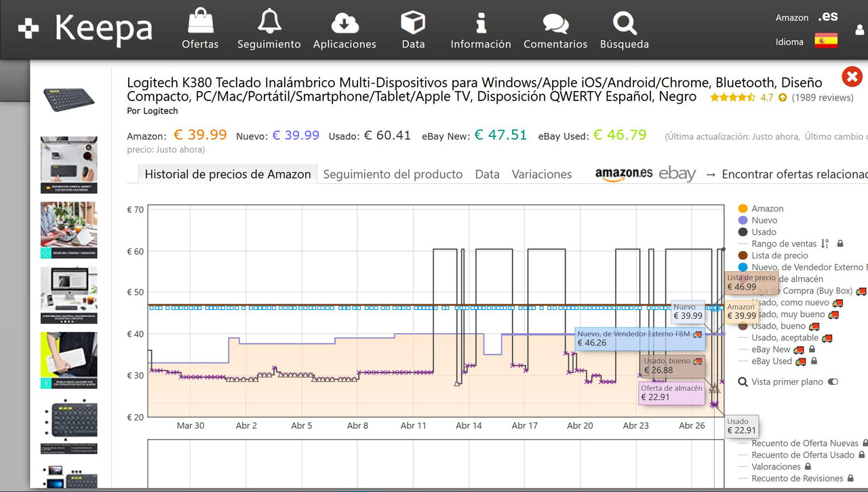The width and height of the screenshot is (868, 492).
Task: Click truck icon beside Caja de Compra
Action: (861, 291)
